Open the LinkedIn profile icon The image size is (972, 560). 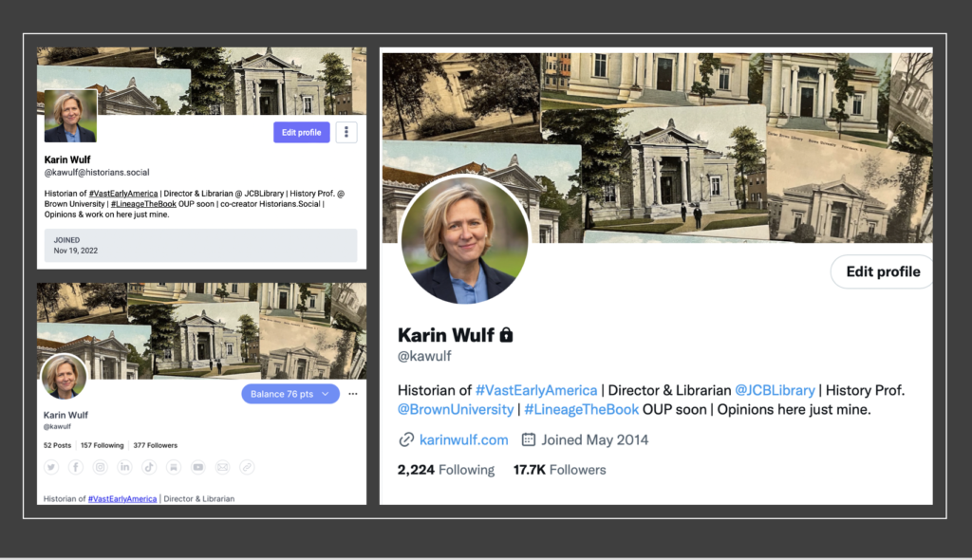(125, 467)
